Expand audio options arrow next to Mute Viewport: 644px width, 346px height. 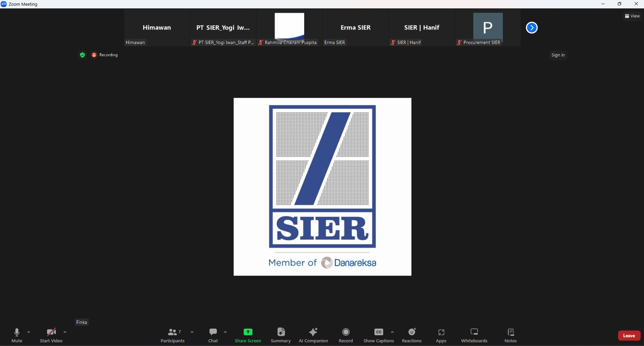[29, 332]
